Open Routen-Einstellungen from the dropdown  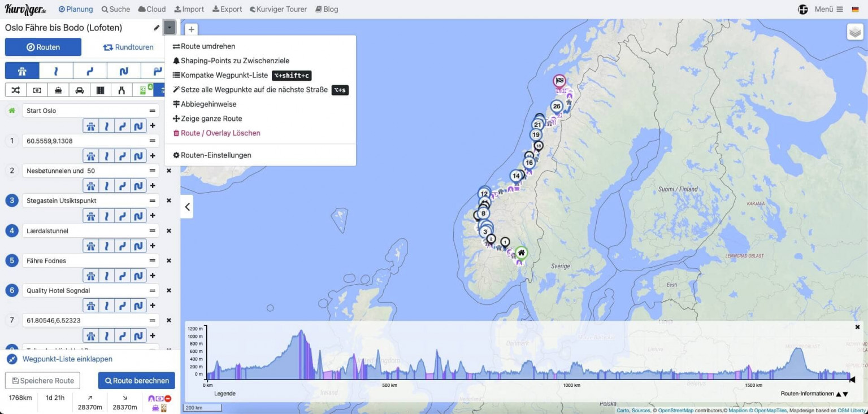point(212,155)
